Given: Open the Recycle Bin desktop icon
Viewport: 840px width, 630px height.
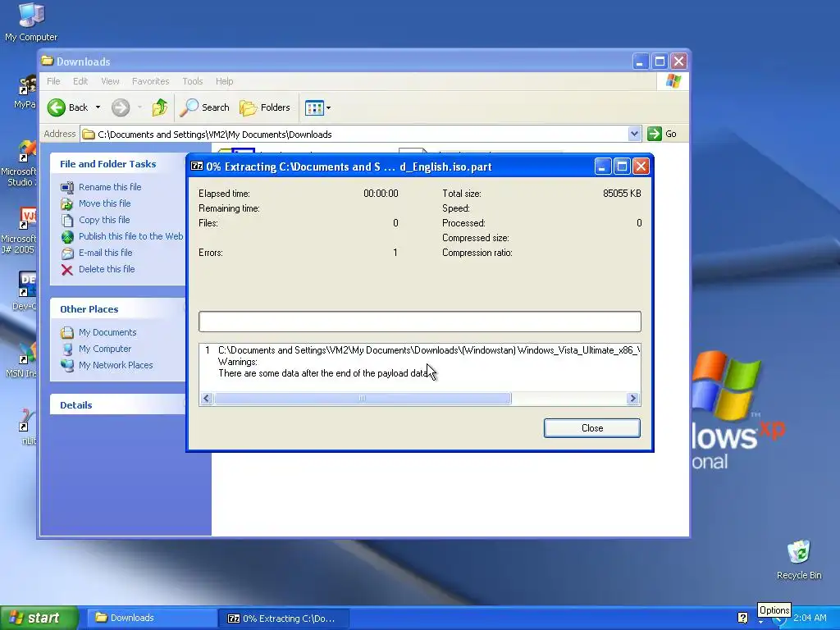Looking at the screenshot, I should (798, 559).
